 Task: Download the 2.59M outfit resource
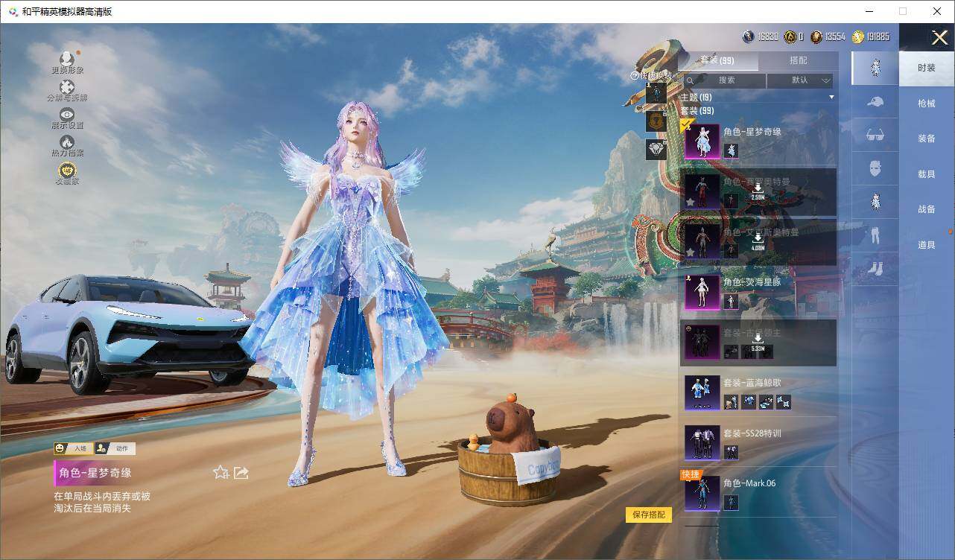758,193
